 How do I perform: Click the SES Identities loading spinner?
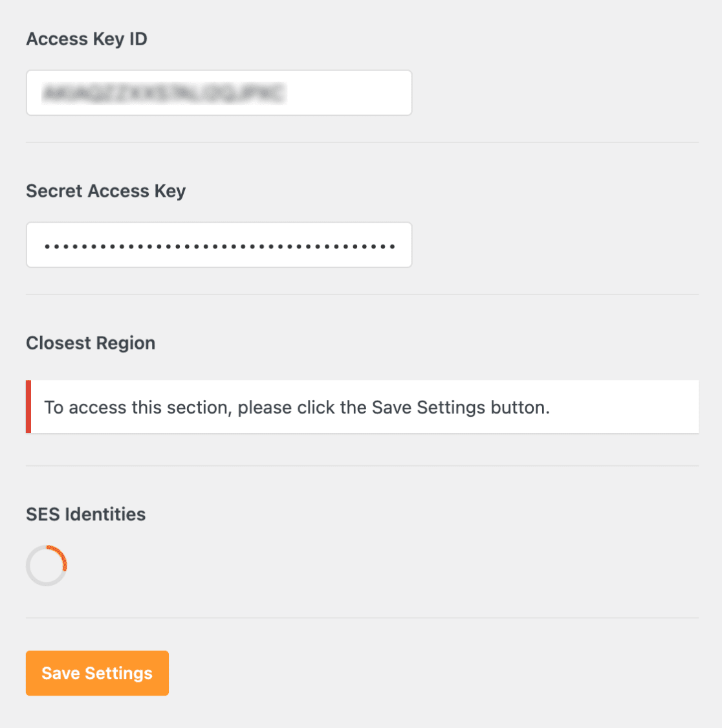coord(47,565)
